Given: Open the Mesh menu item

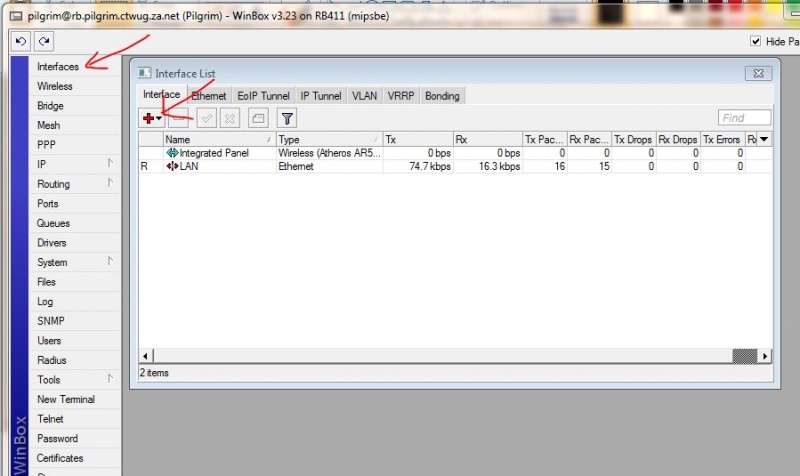Looking at the screenshot, I should (48, 126).
